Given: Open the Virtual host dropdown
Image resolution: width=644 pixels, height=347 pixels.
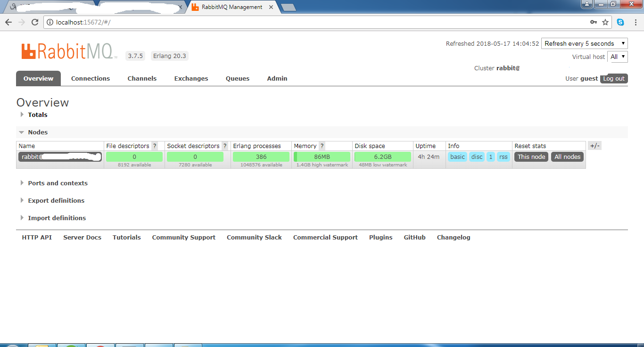Looking at the screenshot, I should point(618,57).
